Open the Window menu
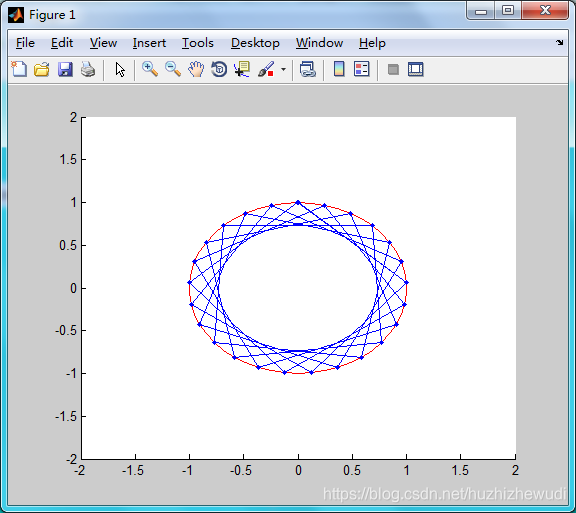The image size is (576, 513). pos(319,43)
